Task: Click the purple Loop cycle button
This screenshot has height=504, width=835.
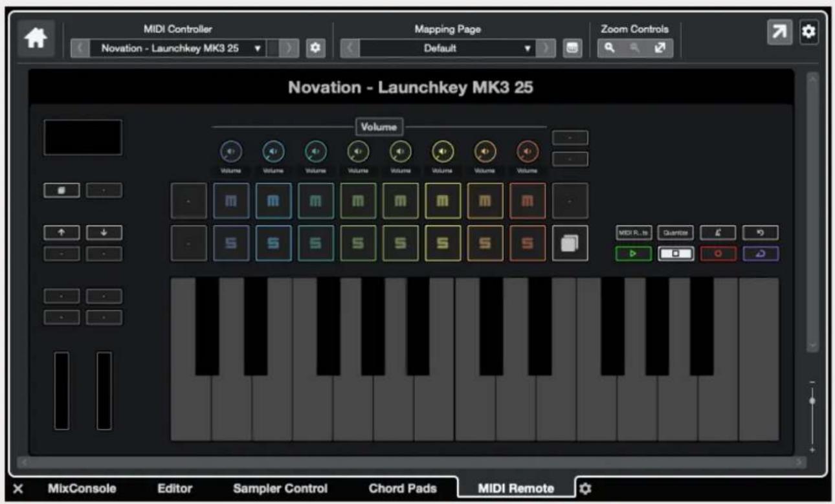Action: [x=761, y=254]
